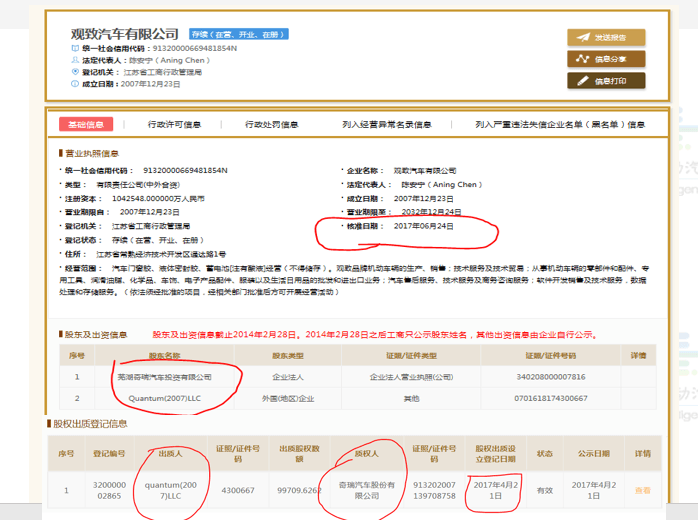Click the 信息打印 button label
This screenshot has width=698, height=520.
610,81
